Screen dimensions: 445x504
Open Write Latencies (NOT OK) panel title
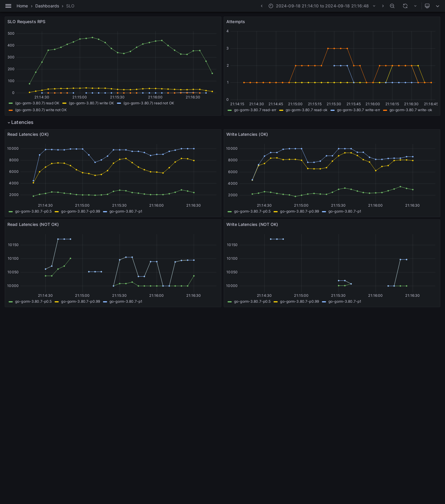pos(252,224)
